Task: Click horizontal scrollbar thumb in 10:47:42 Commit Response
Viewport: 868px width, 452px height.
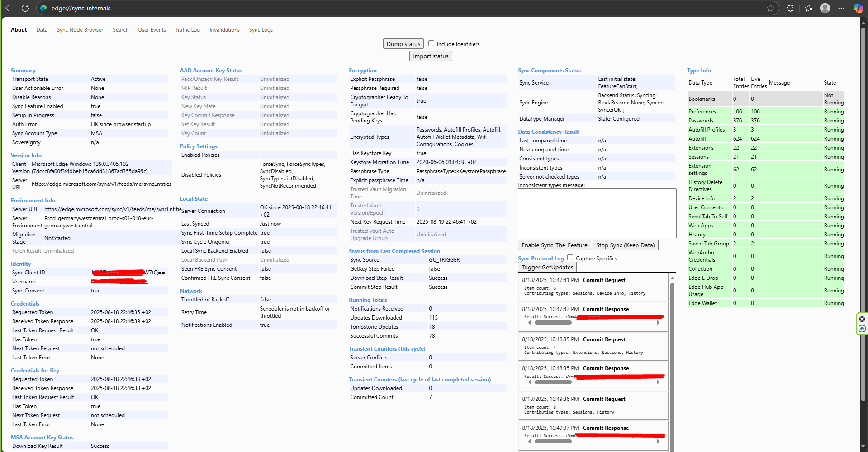Action: pos(553,323)
